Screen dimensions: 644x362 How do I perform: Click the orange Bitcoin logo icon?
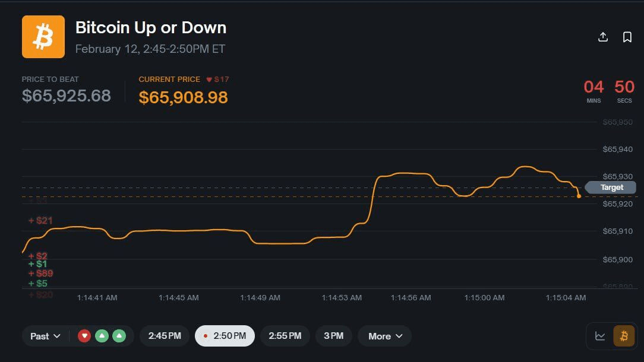click(43, 37)
